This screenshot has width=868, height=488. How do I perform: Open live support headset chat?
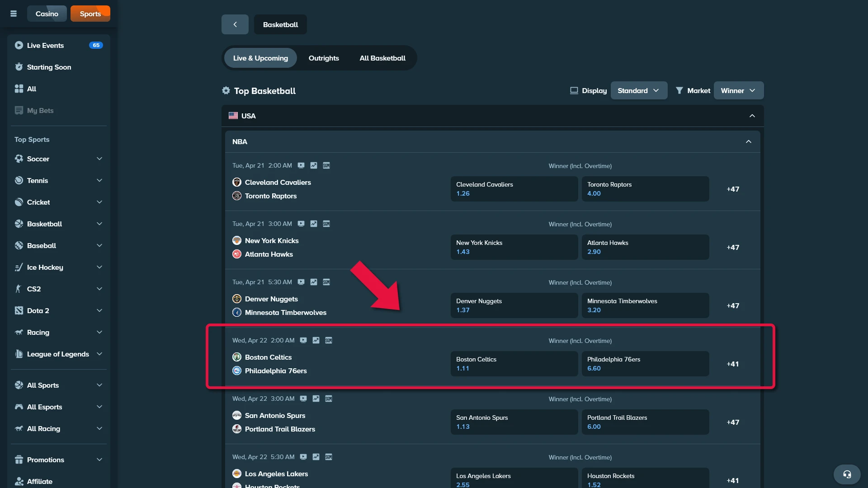[847, 474]
